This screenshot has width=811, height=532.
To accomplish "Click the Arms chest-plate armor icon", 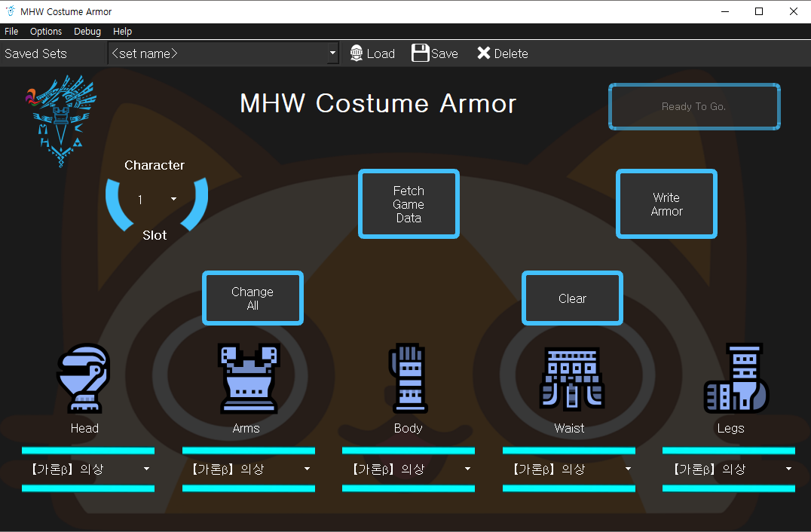I will pyautogui.click(x=249, y=378).
